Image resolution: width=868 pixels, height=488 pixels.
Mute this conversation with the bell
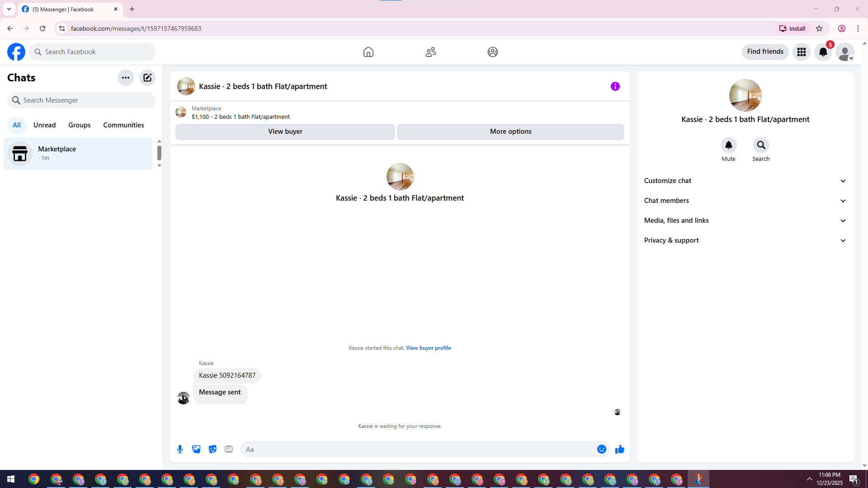coord(728,145)
